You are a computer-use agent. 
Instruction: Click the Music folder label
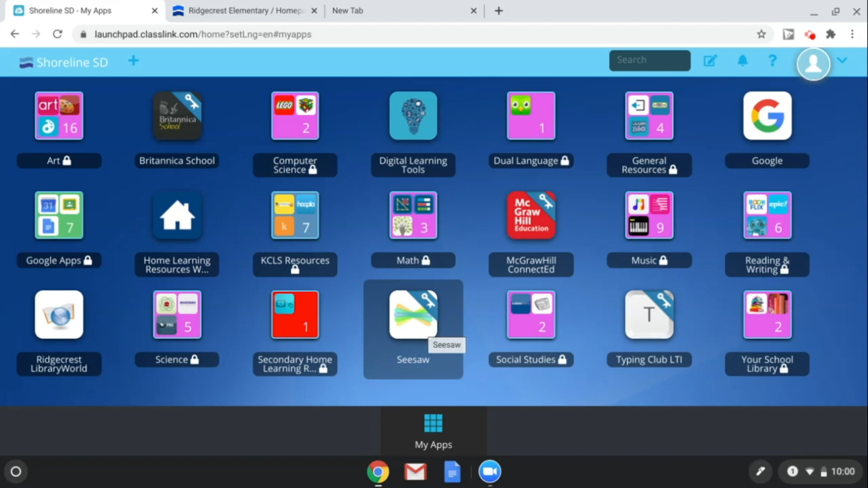[649, 260]
